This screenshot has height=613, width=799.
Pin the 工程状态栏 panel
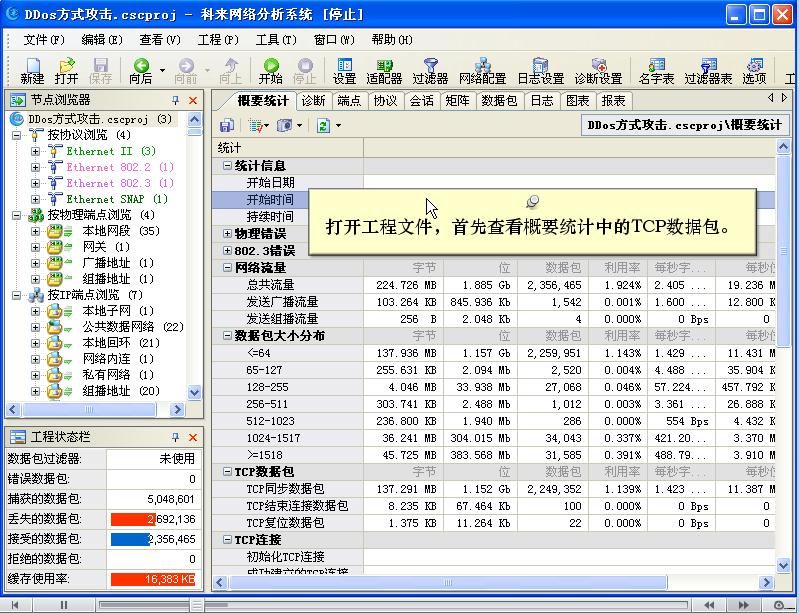tap(176, 437)
